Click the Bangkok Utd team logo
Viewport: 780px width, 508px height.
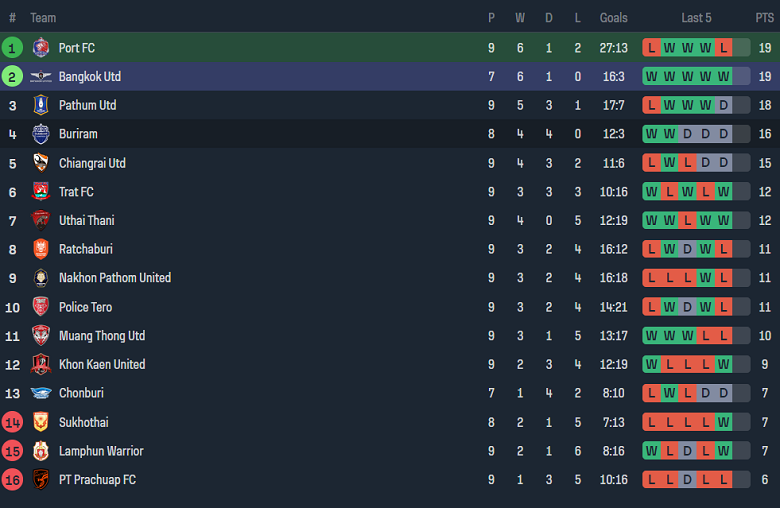pyautogui.click(x=41, y=76)
